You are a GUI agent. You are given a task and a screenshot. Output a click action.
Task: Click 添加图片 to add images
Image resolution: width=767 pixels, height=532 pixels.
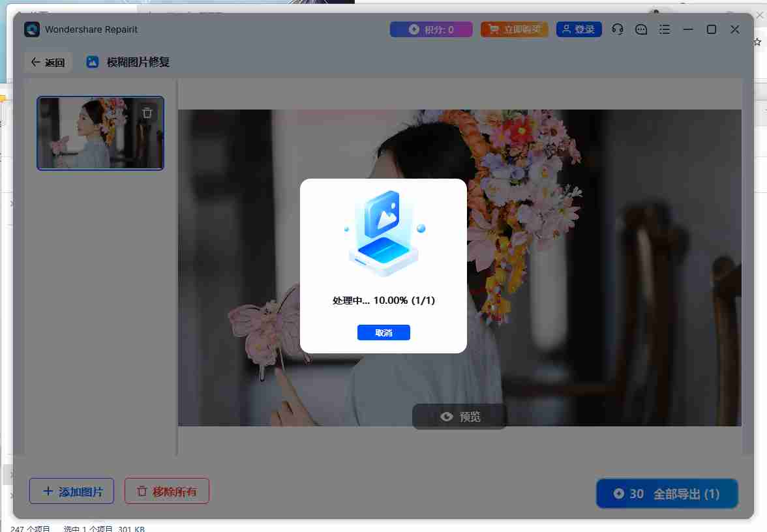pos(72,492)
